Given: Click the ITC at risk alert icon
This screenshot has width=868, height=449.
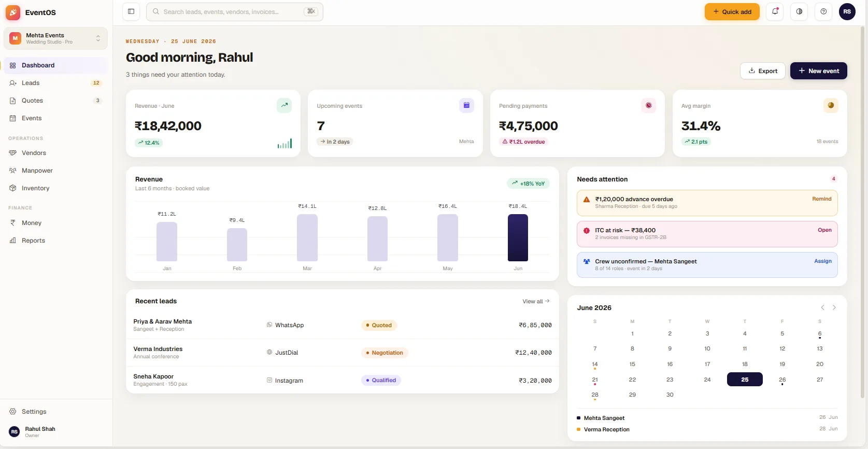Looking at the screenshot, I should tap(587, 231).
